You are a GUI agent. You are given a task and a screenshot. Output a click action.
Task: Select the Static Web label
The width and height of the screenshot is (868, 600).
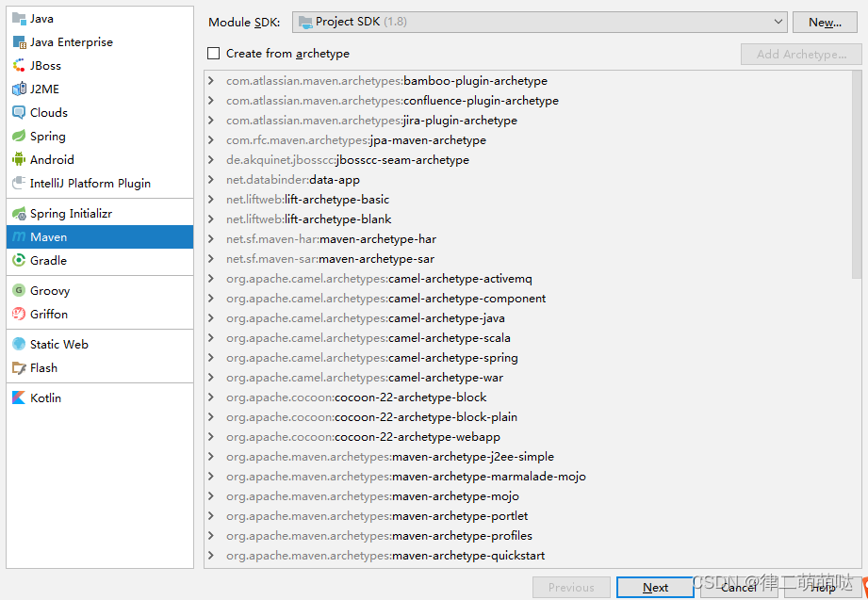[59, 344]
